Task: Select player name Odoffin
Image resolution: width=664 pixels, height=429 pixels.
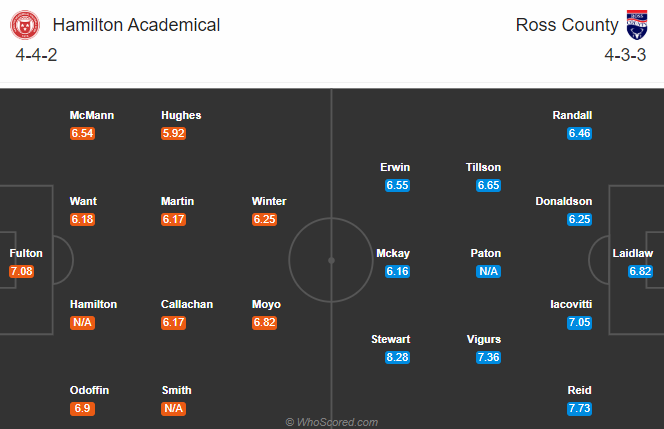Action: click(x=89, y=390)
